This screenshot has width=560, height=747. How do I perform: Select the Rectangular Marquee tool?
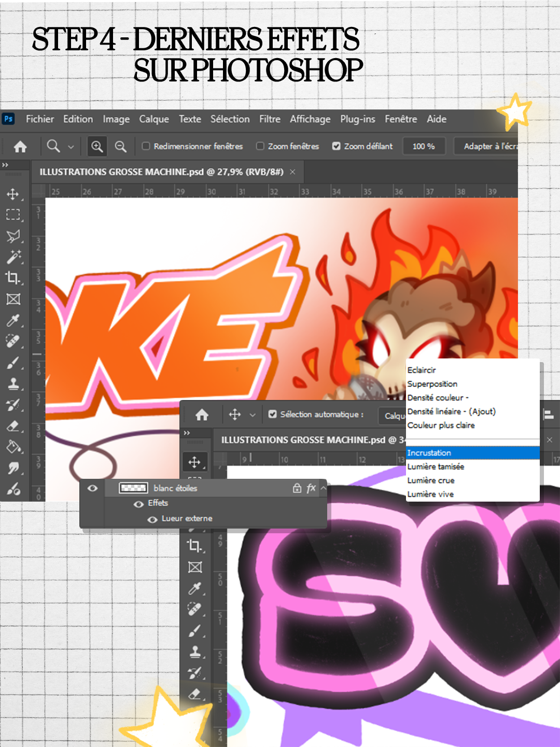(13, 215)
